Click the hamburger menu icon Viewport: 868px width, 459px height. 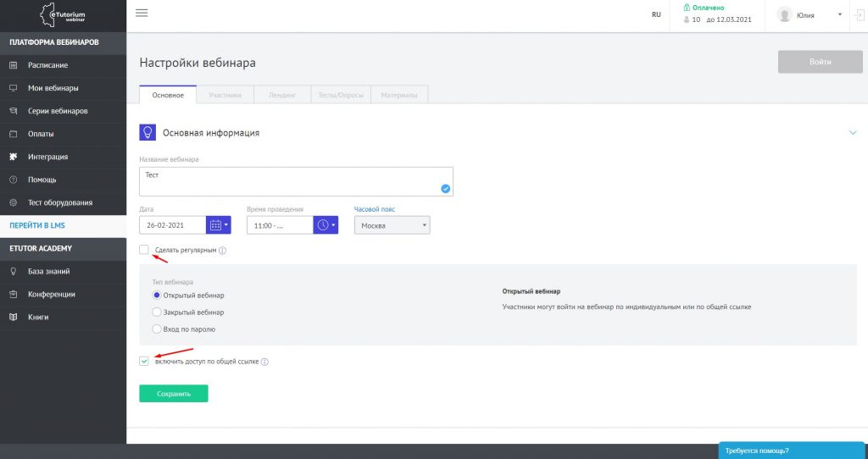click(142, 13)
